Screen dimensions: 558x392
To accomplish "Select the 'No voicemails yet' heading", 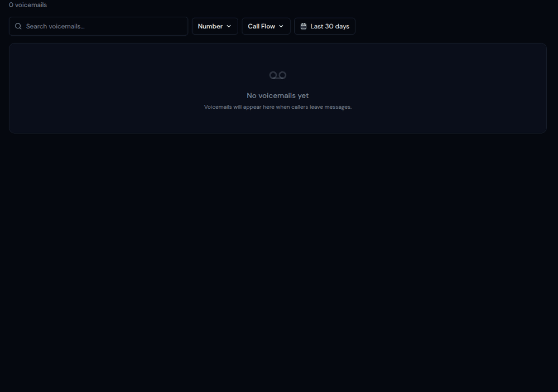I will tap(277, 95).
